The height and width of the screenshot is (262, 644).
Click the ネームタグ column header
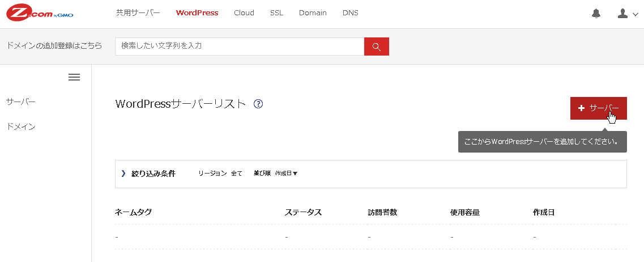tap(133, 213)
